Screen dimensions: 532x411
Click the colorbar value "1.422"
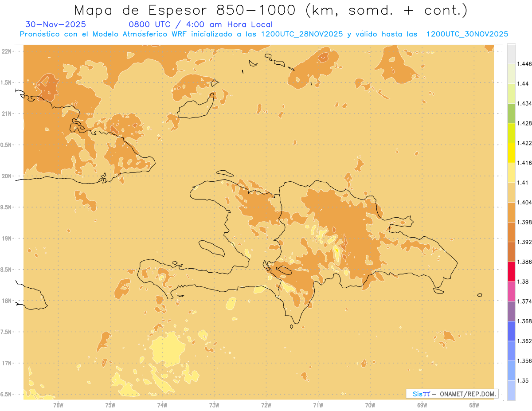(x=524, y=143)
